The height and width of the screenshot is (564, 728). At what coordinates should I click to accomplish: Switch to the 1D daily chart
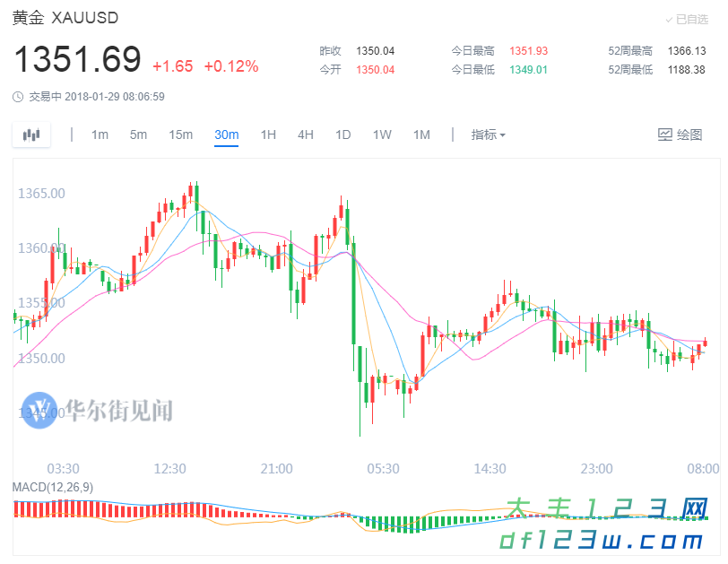[x=342, y=134]
